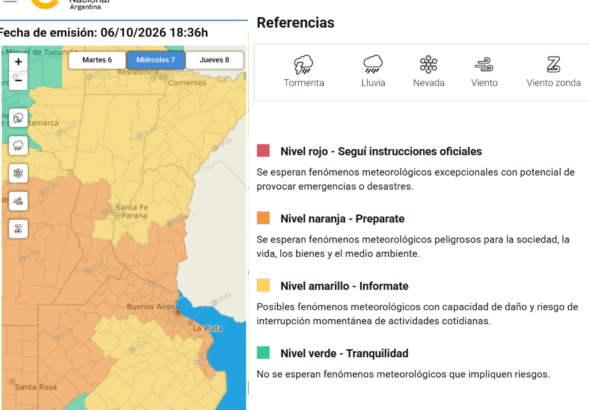Click the Resistencia label on map
590x410 pixels.
pos(138,72)
